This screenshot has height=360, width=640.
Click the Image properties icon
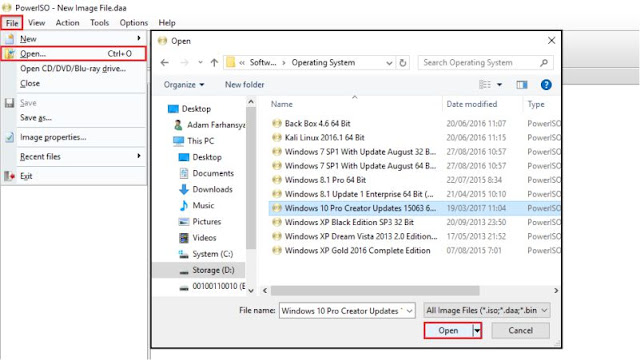tap(9, 137)
